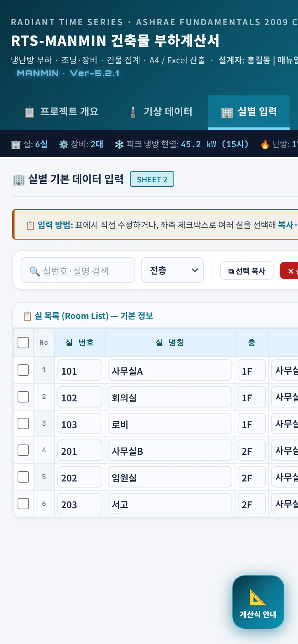
Task: Edit the 2F floor field for room 202
Action: point(251,477)
